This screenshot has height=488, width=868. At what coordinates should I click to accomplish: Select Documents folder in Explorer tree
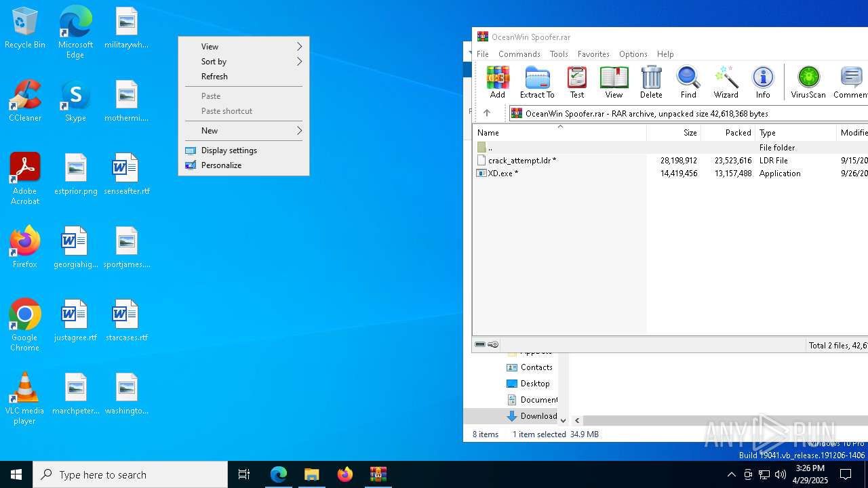[532, 400]
